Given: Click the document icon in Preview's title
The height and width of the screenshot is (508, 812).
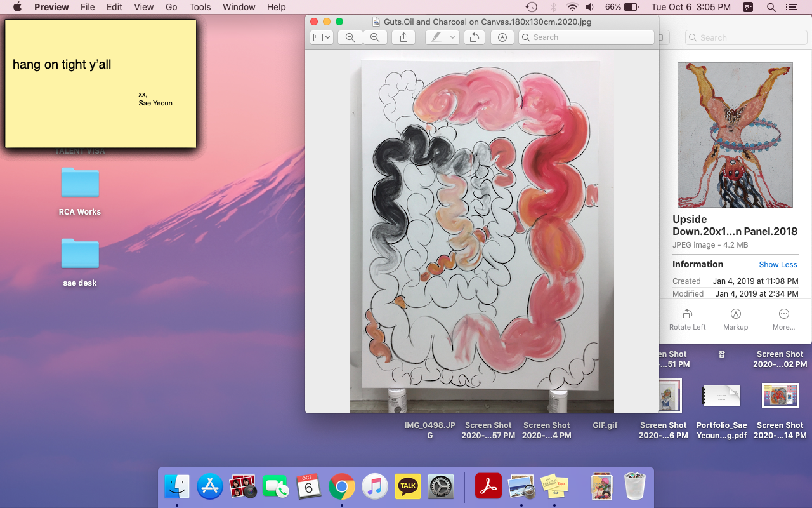Looking at the screenshot, I should click(376, 22).
